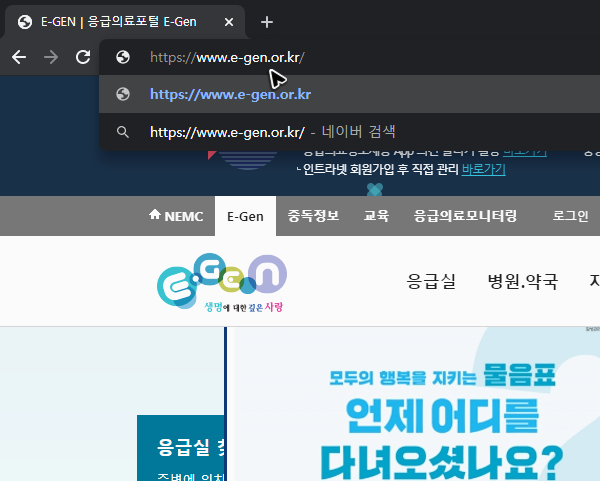Image resolution: width=600 pixels, height=481 pixels.
Task: Click the browser Back arrow button
Action: [19, 57]
